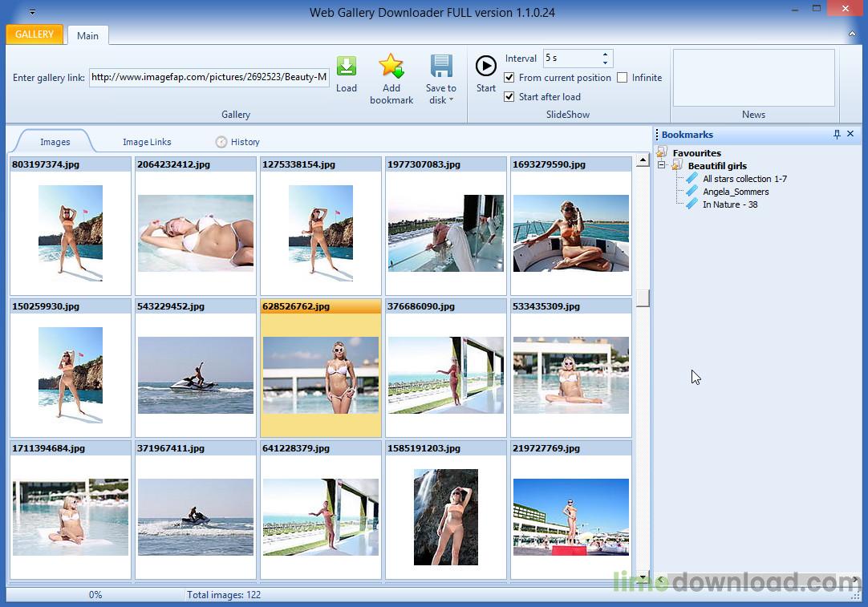Pin the Bookmarks panel

click(x=837, y=134)
